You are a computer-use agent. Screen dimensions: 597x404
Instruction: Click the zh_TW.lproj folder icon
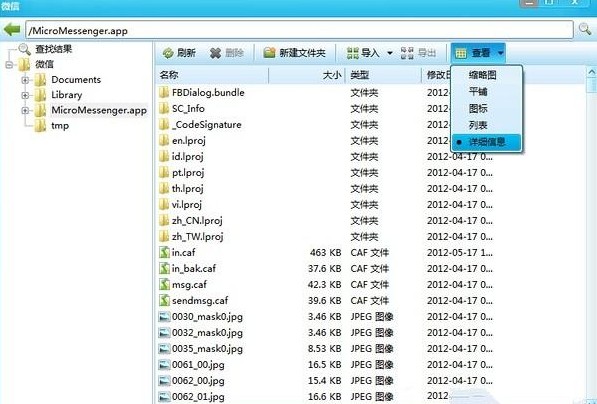pos(164,236)
